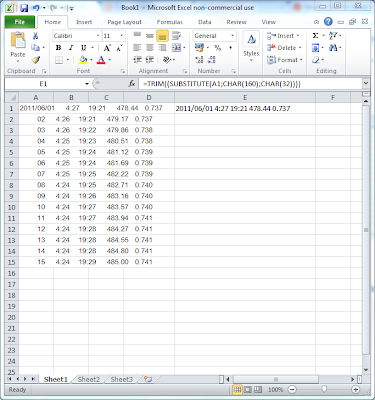Open Clipboard pane launcher
375x400 pixels.
44,71
